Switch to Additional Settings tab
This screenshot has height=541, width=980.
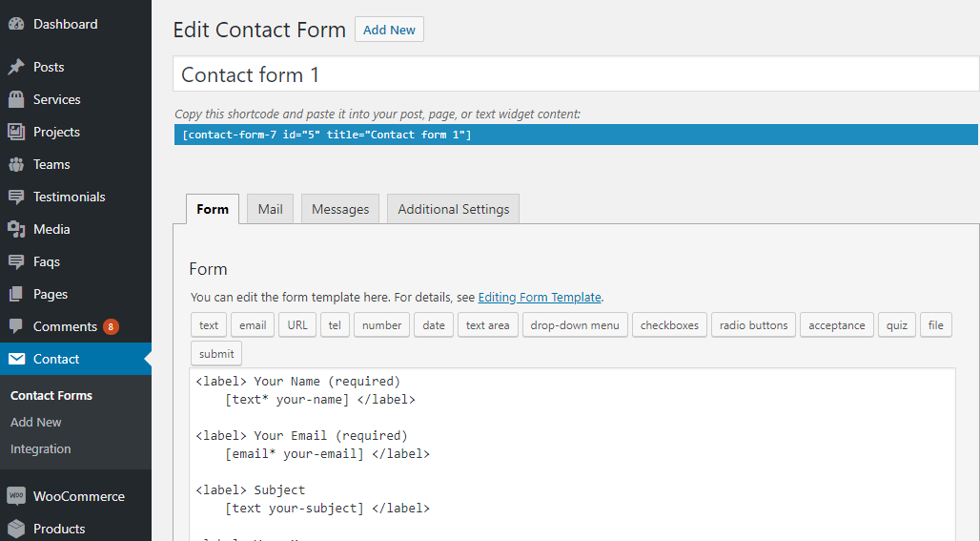click(x=453, y=209)
